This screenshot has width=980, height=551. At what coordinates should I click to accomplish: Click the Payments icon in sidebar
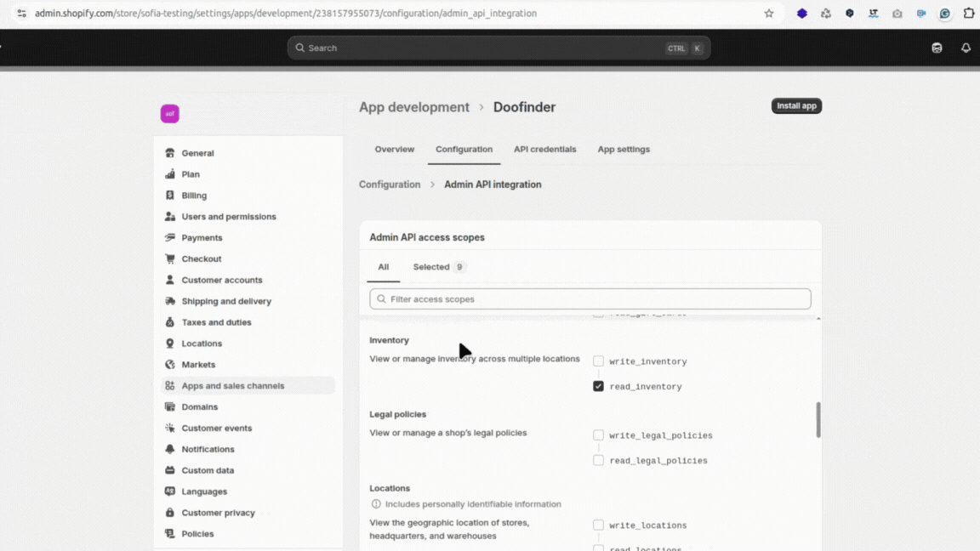tap(170, 238)
